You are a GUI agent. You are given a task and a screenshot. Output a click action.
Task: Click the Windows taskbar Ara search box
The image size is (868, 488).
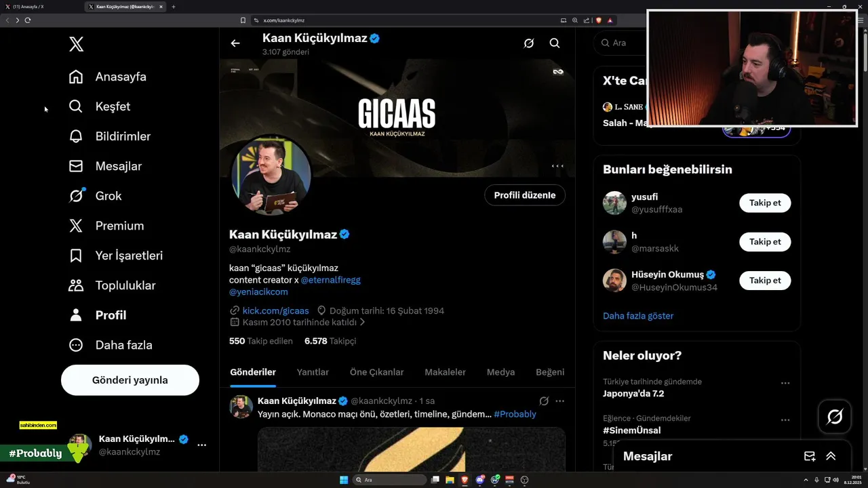(x=391, y=480)
